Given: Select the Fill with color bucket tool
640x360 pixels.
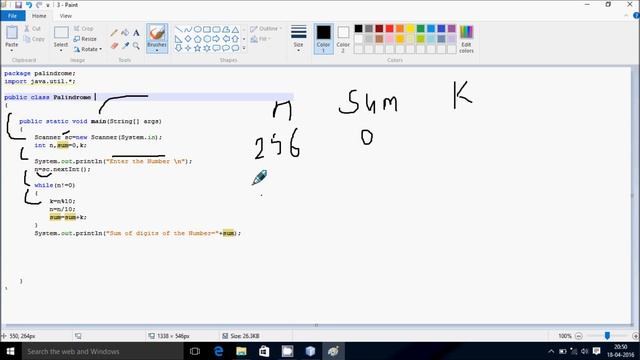Looking at the screenshot, I should tap(125, 33).
